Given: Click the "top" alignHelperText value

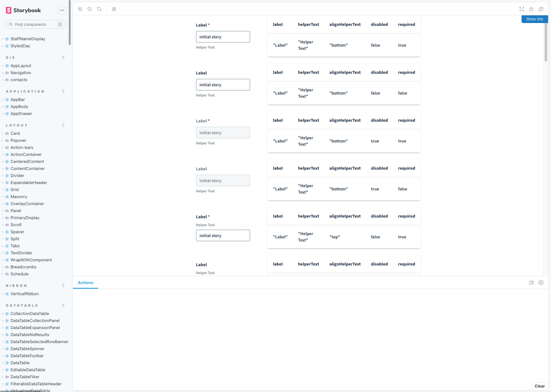Looking at the screenshot, I should [x=335, y=237].
